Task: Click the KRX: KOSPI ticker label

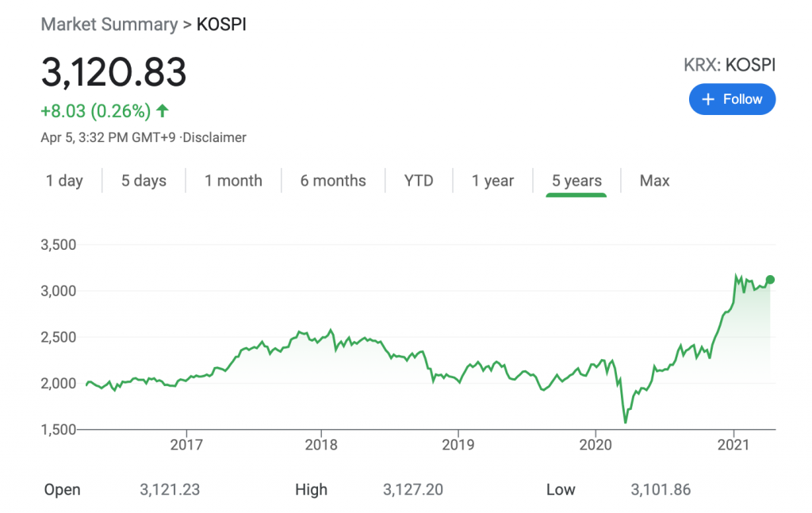Action: (x=729, y=65)
